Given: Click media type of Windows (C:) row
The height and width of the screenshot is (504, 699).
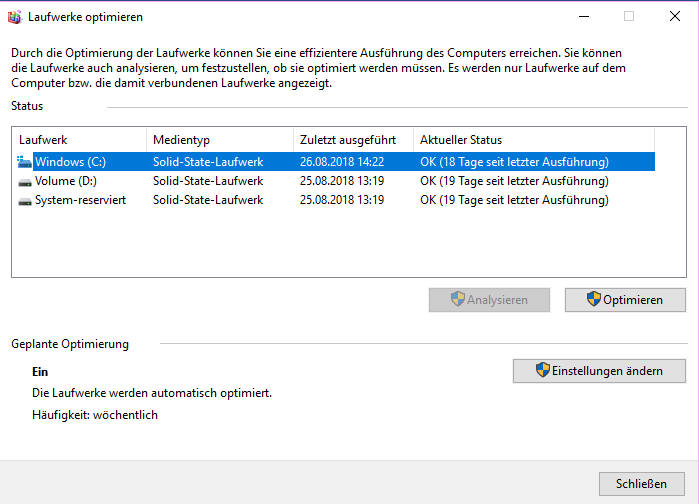Looking at the screenshot, I should 208,162.
